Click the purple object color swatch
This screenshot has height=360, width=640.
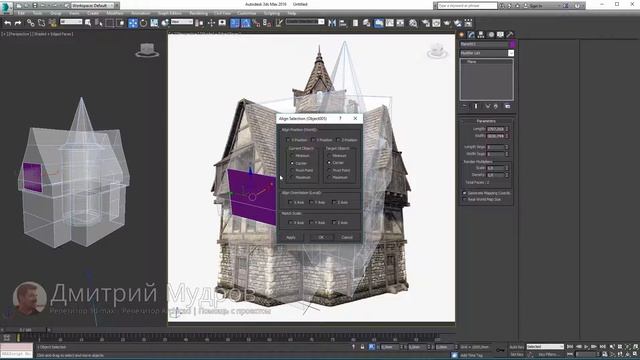click(x=512, y=44)
